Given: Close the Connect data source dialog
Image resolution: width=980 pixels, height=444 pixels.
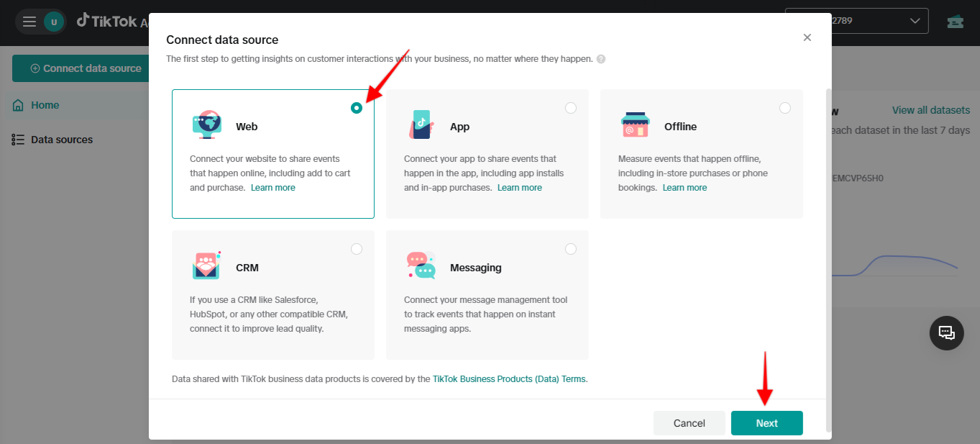Looking at the screenshot, I should pyautogui.click(x=807, y=37).
